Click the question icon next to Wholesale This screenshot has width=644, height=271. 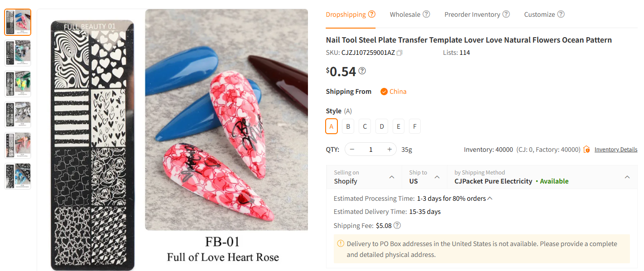[426, 14]
